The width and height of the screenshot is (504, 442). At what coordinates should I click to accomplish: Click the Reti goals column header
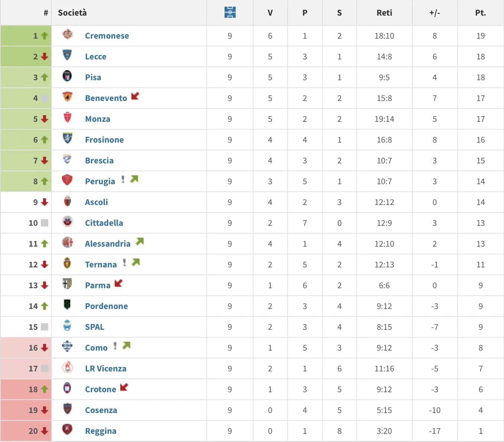click(x=384, y=13)
